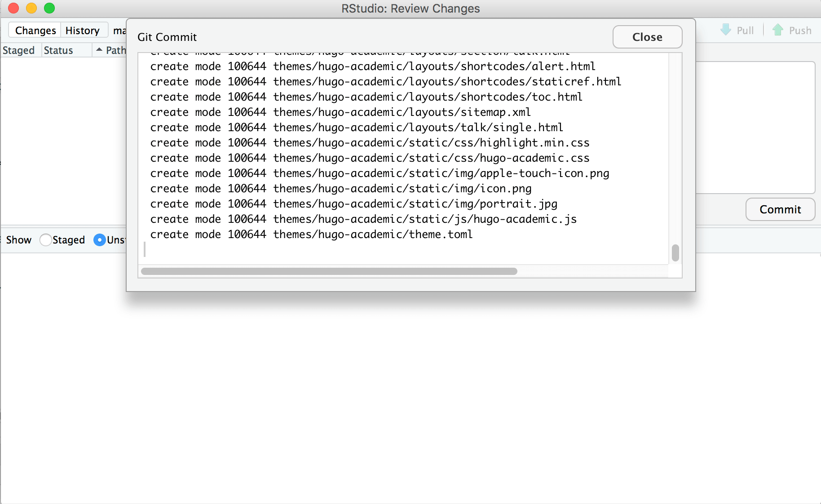Close the Git Commit dialog
Screen dimensions: 821x504
point(647,37)
